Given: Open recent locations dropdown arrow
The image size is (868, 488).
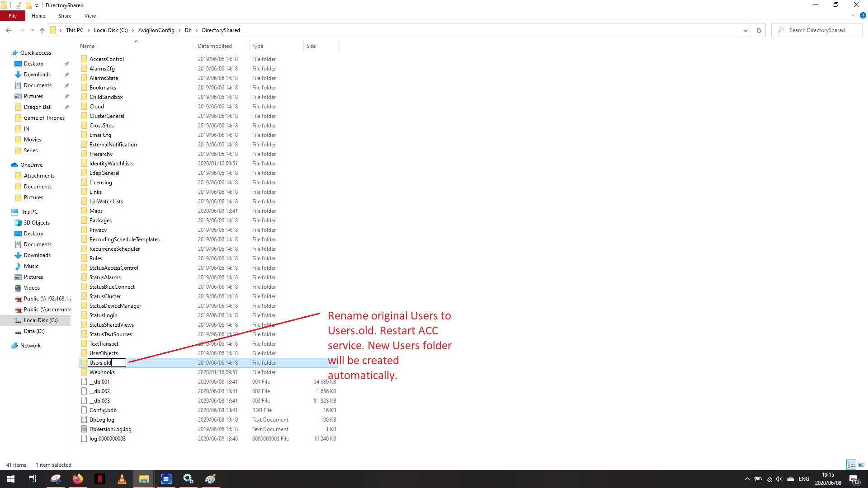Looking at the screenshot, I should pyautogui.click(x=33, y=30).
